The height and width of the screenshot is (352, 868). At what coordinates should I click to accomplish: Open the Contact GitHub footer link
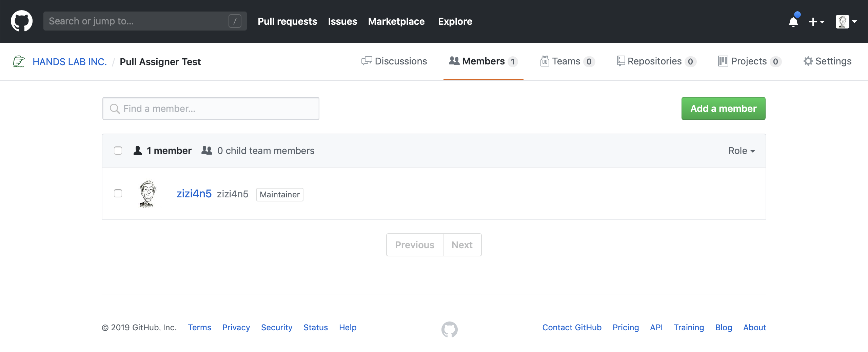pos(572,328)
